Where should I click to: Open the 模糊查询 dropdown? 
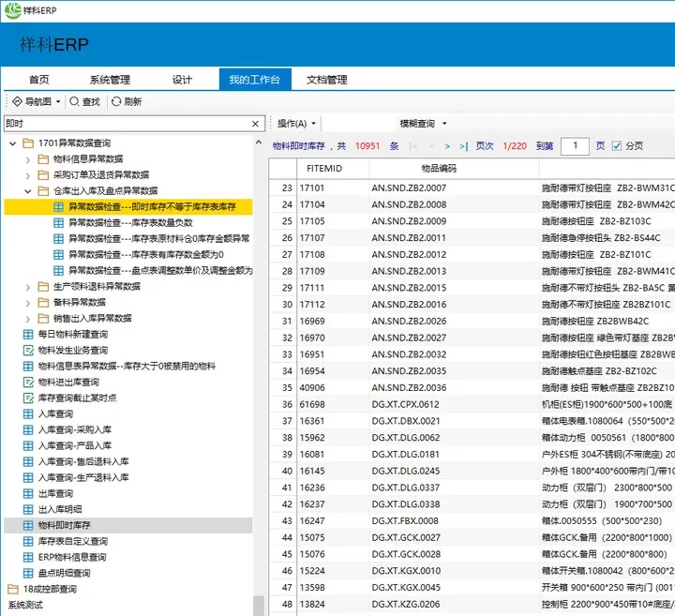[423, 124]
